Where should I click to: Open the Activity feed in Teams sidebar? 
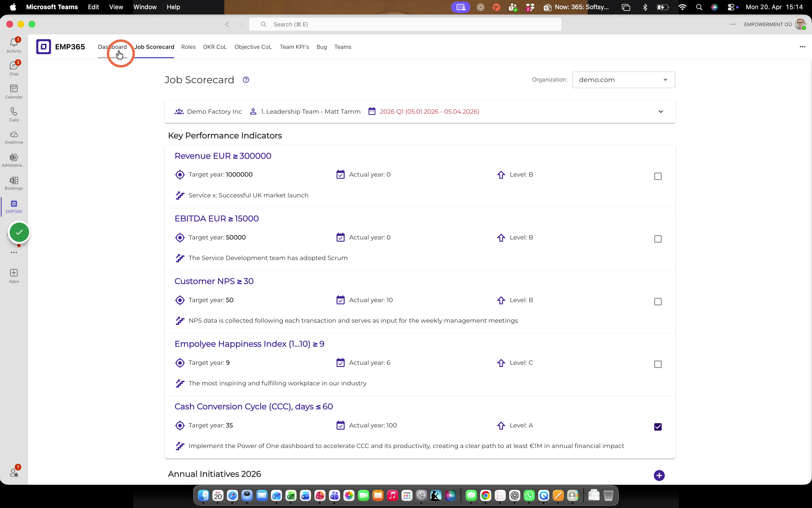point(14,45)
